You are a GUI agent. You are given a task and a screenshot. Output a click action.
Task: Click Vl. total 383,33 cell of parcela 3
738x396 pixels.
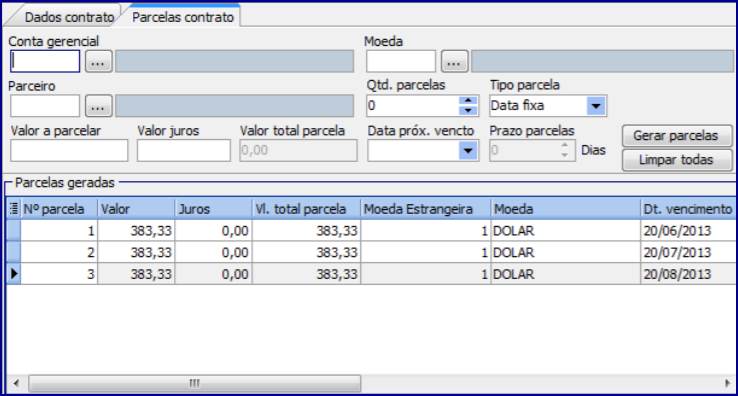[306, 274]
